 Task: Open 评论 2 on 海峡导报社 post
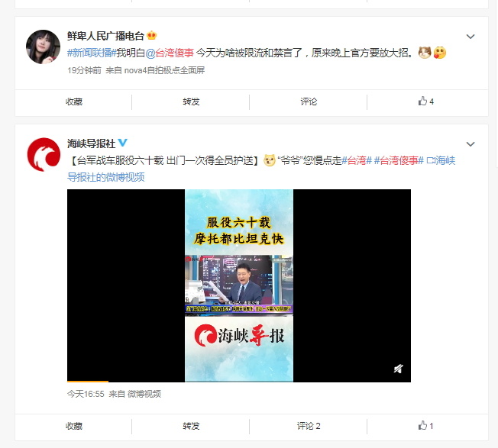309,426
